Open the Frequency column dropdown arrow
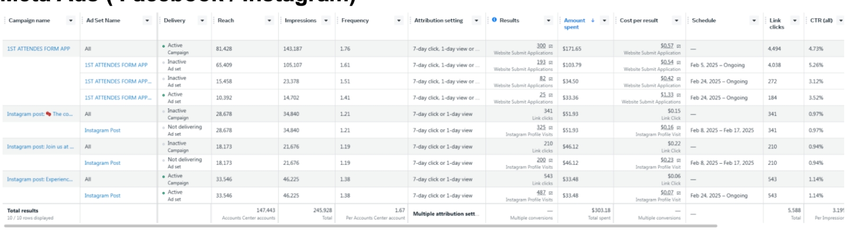 tap(399, 21)
